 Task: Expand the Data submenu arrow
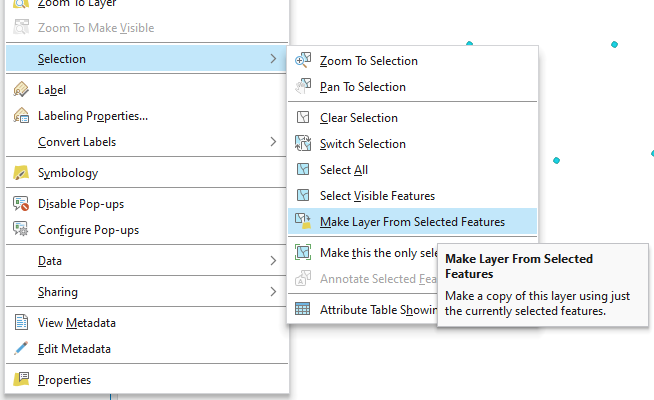coord(273,261)
